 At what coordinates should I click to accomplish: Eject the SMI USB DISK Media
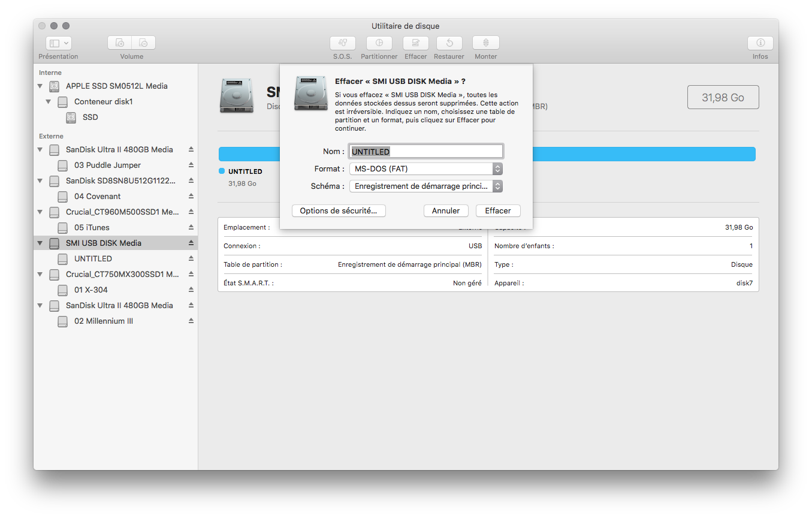pyautogui.click(x=191, y=243)
